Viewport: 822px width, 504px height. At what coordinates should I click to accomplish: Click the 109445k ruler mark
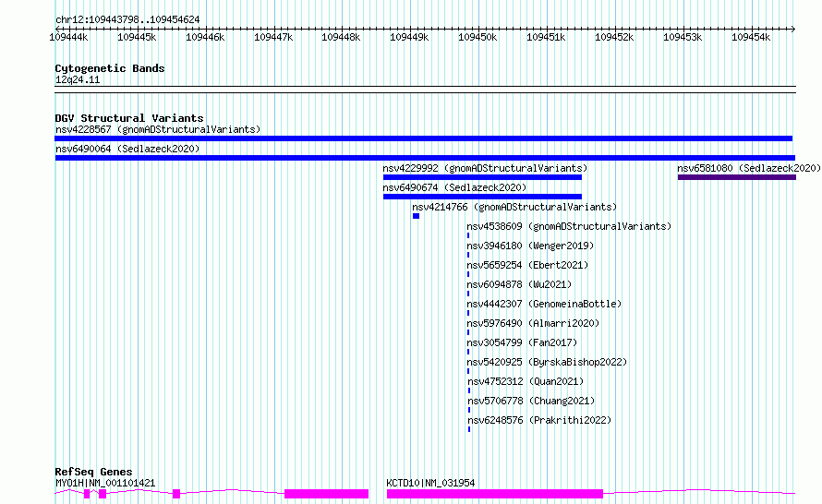coord(137,37)
